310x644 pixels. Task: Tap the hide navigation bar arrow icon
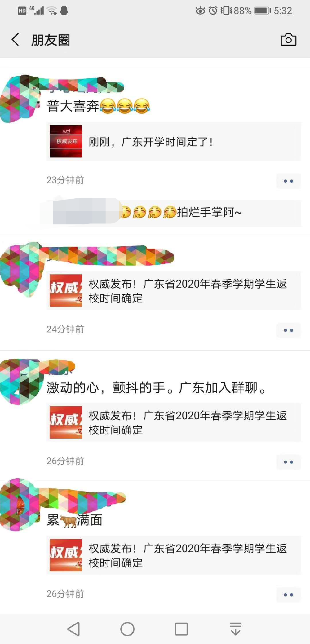[236, 629]
